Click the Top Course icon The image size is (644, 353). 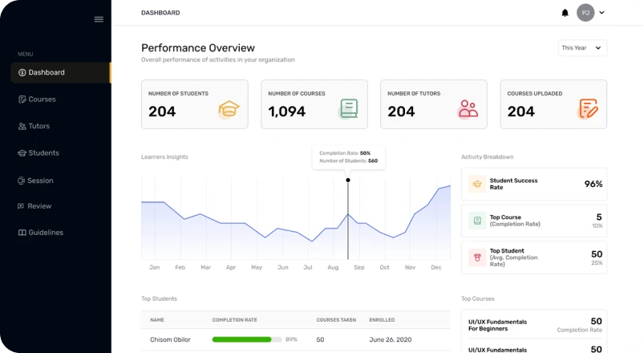476,221
